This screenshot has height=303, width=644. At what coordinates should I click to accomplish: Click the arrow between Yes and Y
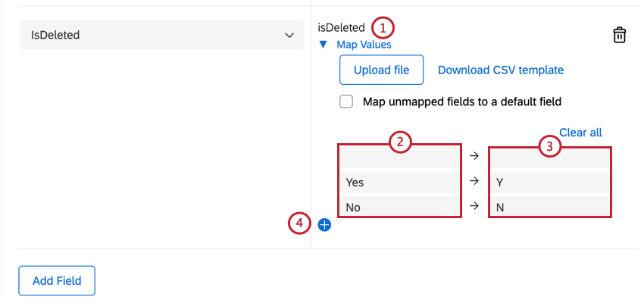[x=474, y=181]
